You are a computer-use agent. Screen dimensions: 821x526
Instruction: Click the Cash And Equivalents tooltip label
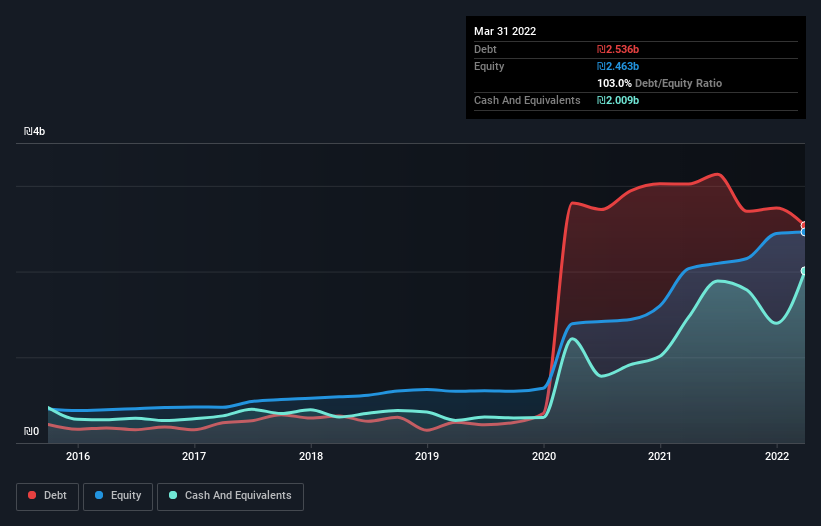tap(527, 100)
